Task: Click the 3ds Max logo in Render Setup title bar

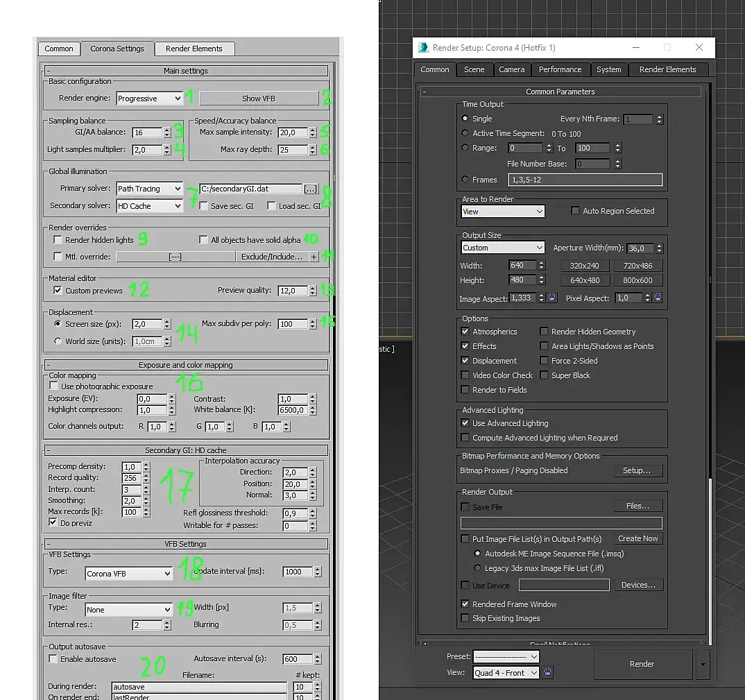Action: click(x=423, y=47)
